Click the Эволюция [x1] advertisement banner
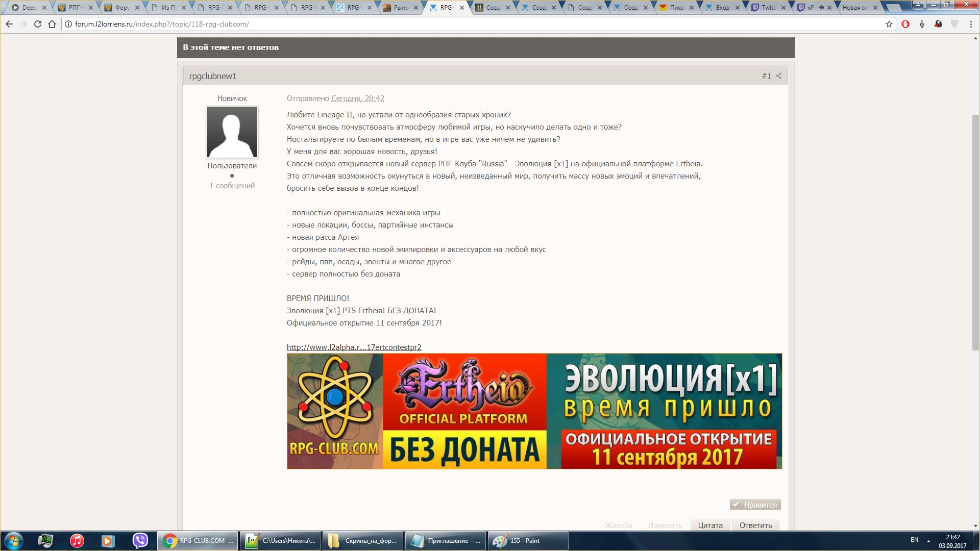This screenshot has height=551, width=980. [x=534, y=411]
